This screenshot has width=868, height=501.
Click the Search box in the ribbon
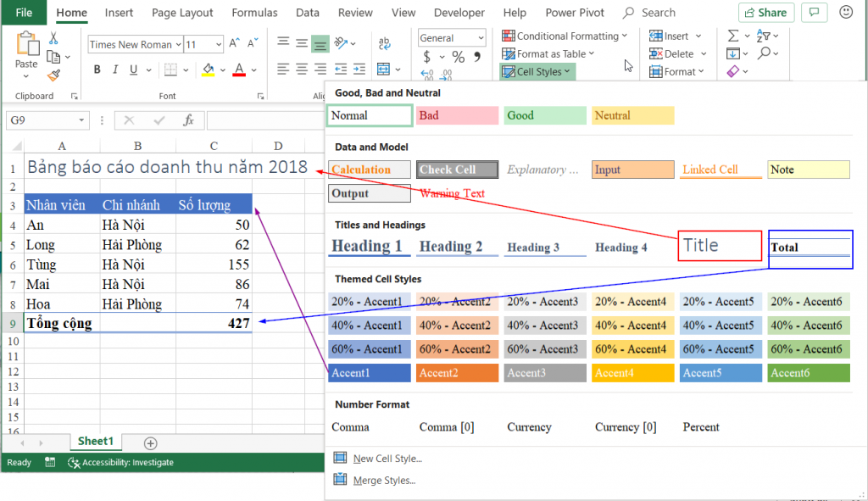pyautogui.click(x=649, y=12)
